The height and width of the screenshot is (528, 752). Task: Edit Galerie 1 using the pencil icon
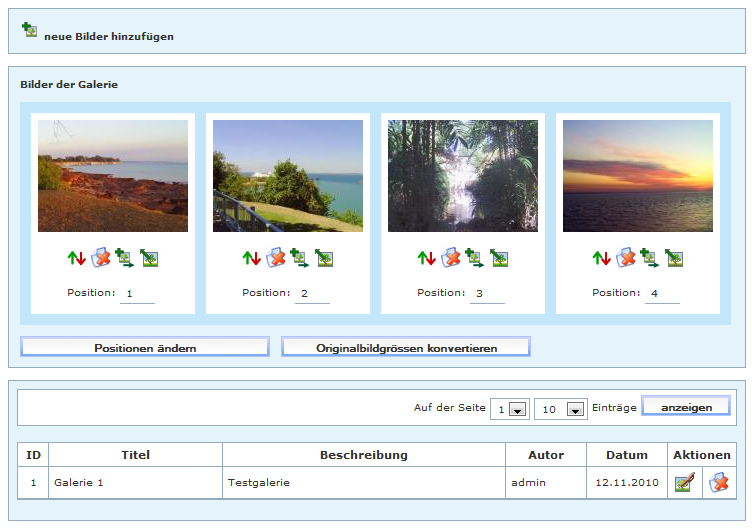(685, 483)
